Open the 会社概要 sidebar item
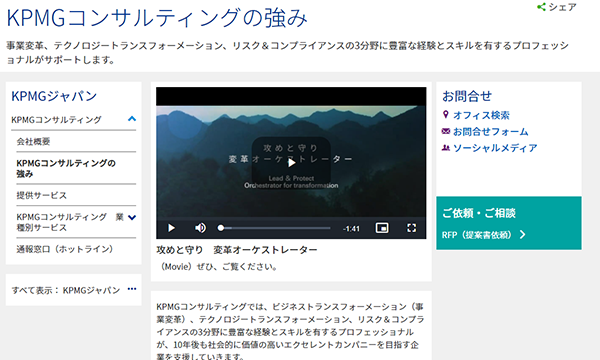Viewport: 600px width, 360px height. coord(33,142)
